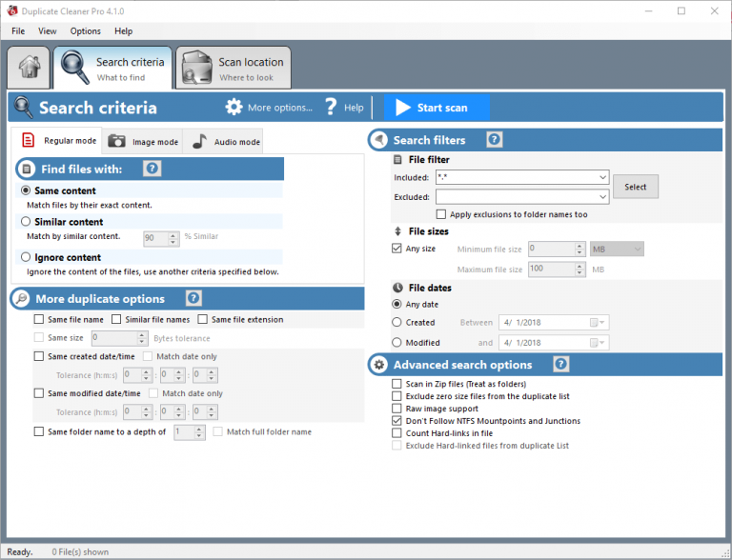Click the More options... link
The width and height of the screenshot is (732, 560).
(x=280, y=108)
